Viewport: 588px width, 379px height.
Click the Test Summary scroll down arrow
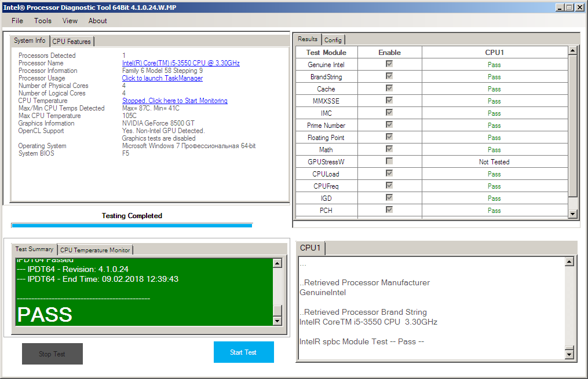point(277,321)
